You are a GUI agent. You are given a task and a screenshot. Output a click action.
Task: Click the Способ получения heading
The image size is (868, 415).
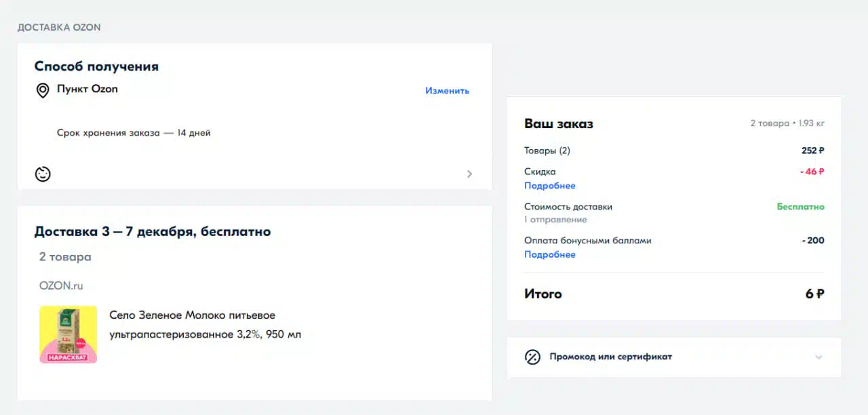(96, 66)
